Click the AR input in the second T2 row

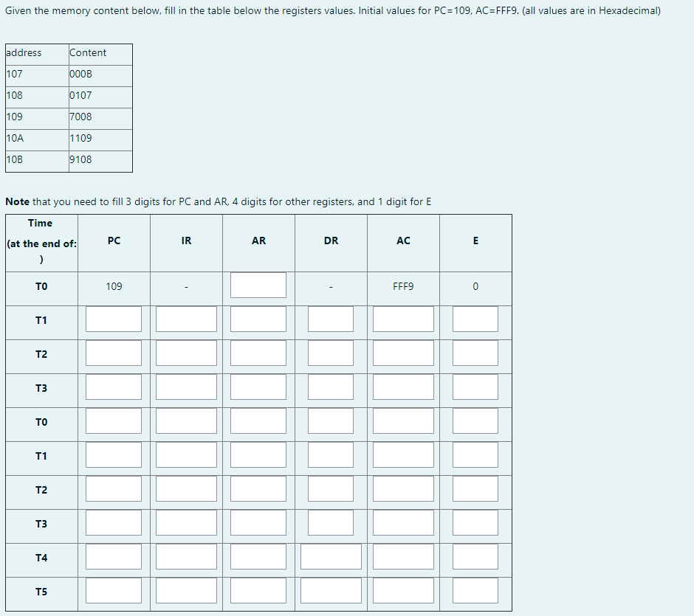pos(258,488)
